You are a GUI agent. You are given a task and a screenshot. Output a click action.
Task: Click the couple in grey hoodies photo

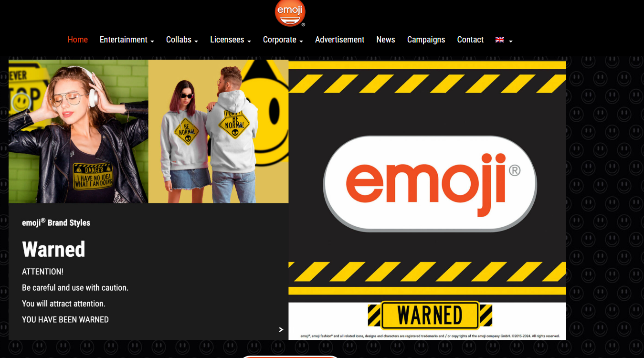pyautogui.click(x=218, y=131)
